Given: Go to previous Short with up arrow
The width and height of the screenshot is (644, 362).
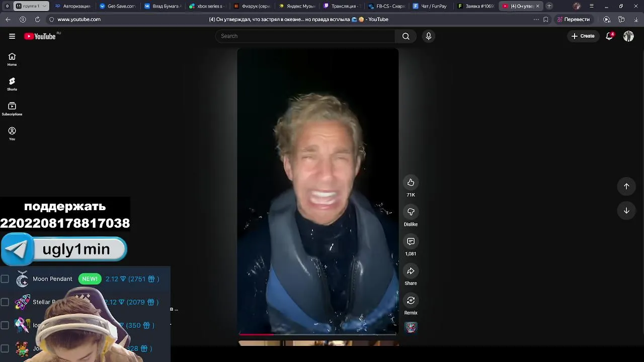Looking at the screenshot, I should (x=626, y=187).
